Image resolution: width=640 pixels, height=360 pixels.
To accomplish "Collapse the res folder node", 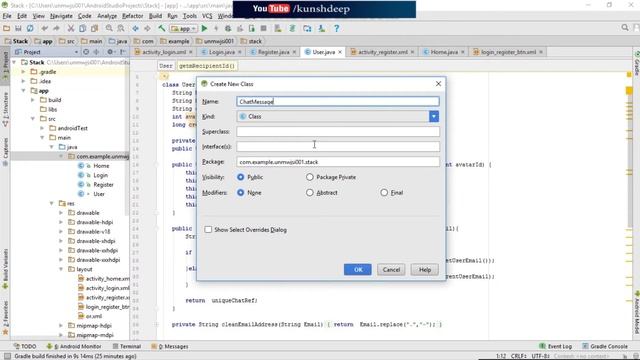I will pyautogui.click(x=51, y=203).
